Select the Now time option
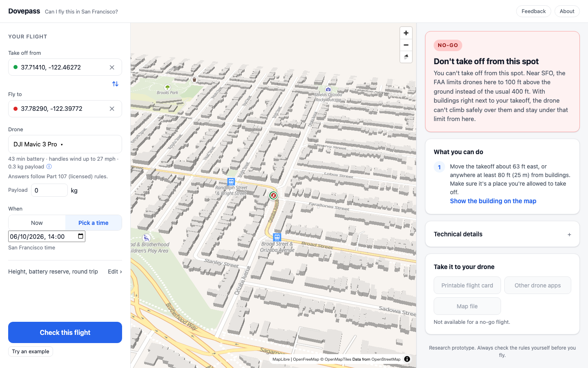This screenshot has width=588, height=368. click(x=37, y=223)
